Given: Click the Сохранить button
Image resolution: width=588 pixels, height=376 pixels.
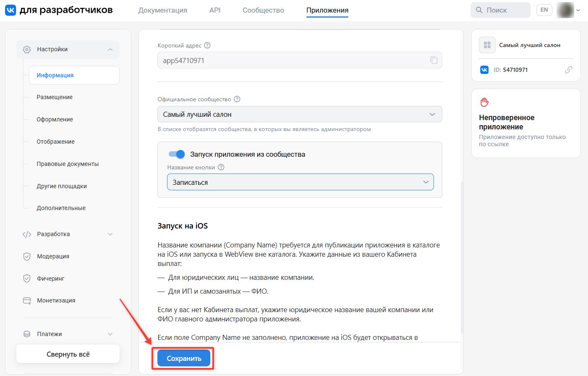Looking at the screenshot, I should (184, 358).
